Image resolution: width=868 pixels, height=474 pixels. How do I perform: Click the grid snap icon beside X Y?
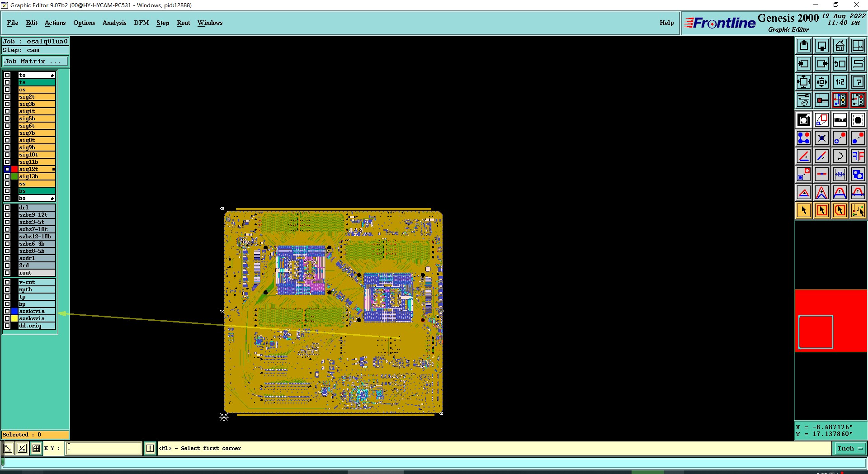(x=36, y=448)
